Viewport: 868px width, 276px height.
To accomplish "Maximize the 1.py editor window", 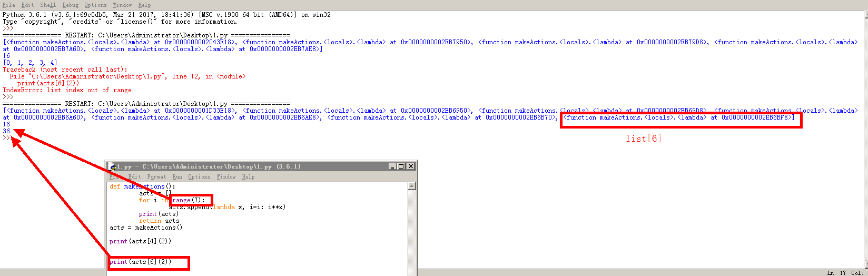I will [x=401, y=166].
